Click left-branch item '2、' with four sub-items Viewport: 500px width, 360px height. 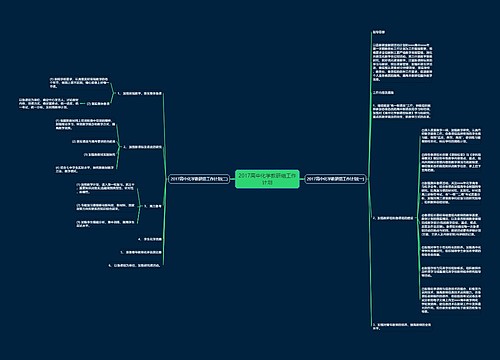pyautogui.click(x=142, y=147)
